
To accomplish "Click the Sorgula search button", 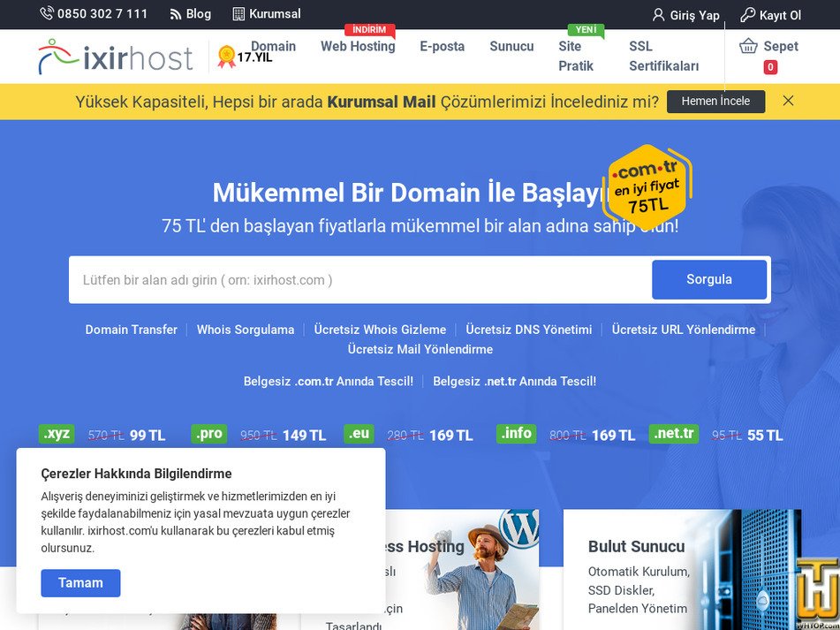I will [x=708, y=279].
